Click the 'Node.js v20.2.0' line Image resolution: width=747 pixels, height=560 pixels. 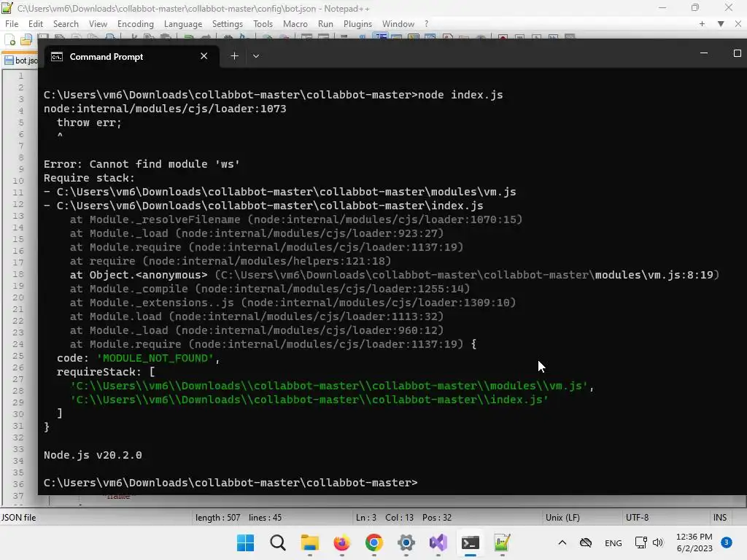[x=93, y=455]
